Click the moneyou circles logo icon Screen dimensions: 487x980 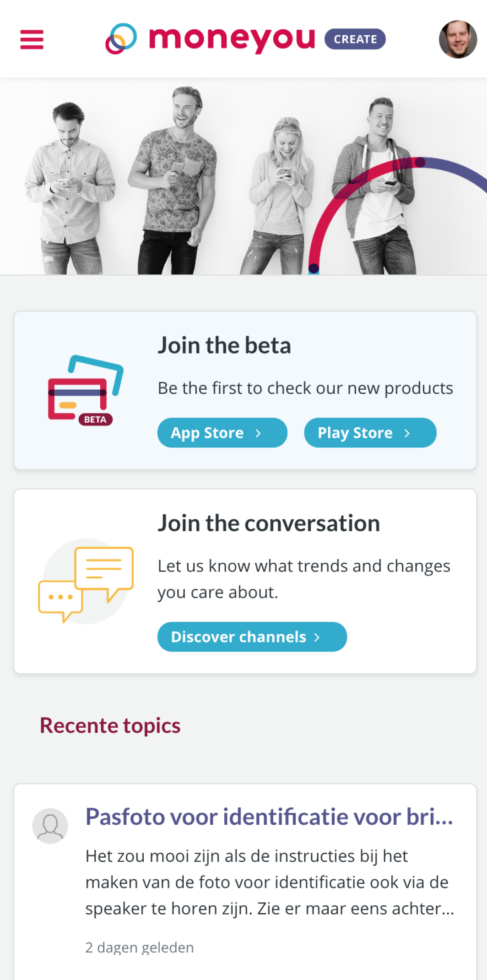(x=121, y=38)
